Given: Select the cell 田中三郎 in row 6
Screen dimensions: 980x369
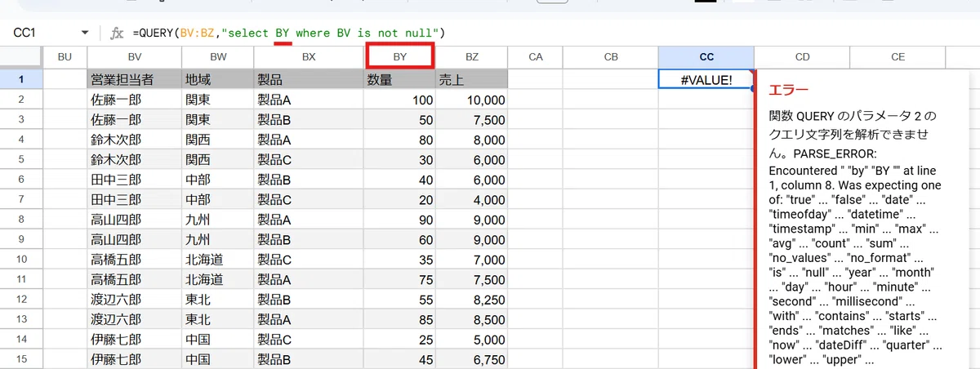Looking at the screenshot, I should 135,179.
